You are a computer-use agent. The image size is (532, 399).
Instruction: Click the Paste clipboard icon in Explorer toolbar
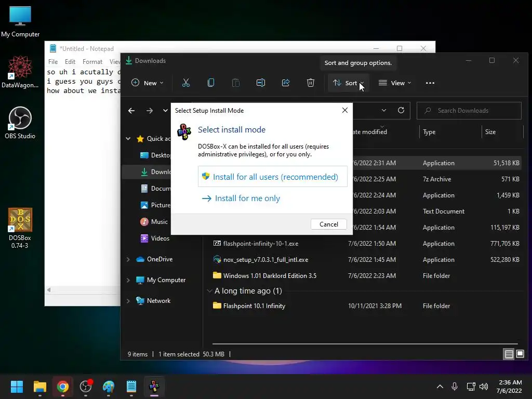236,83
